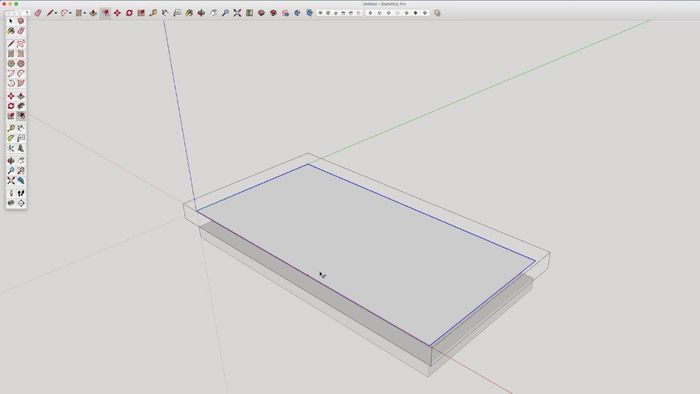
Task: Switch to Monochrome face style
Action: 425,13
